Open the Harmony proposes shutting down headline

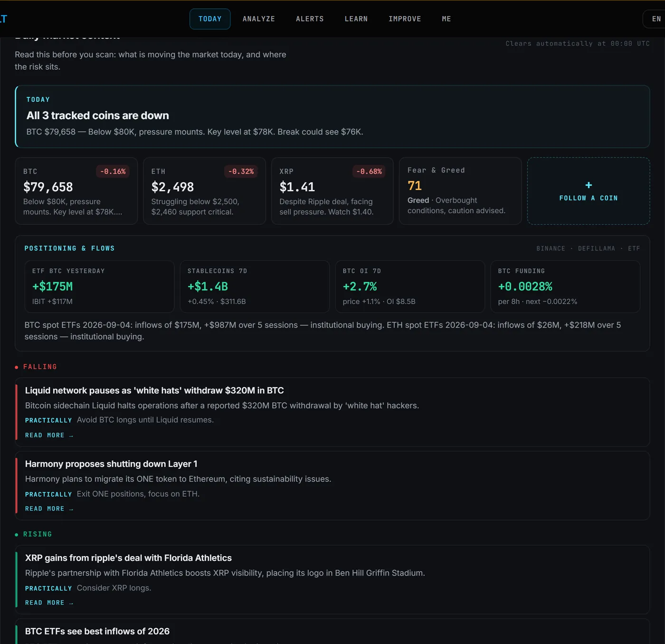[x=111, y=464]
